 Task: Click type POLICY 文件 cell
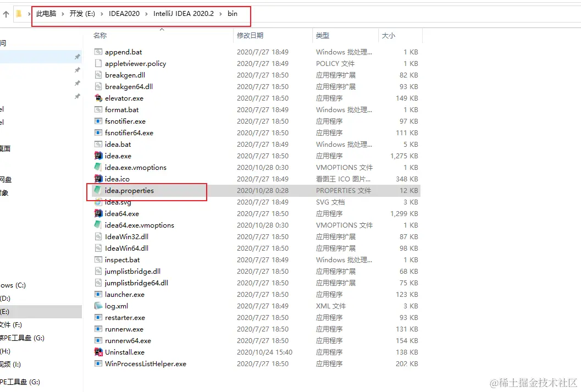pyautogui.click(x=335, y=63)
